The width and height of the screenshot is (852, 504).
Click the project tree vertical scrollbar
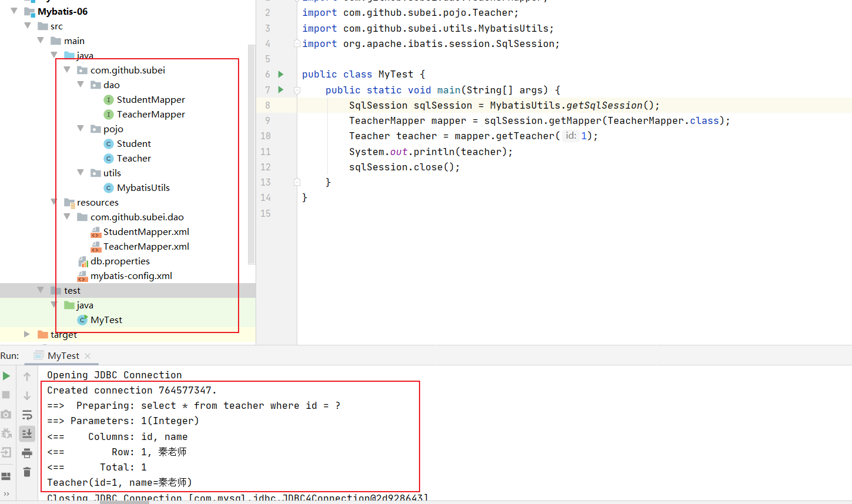pos(251,153)
